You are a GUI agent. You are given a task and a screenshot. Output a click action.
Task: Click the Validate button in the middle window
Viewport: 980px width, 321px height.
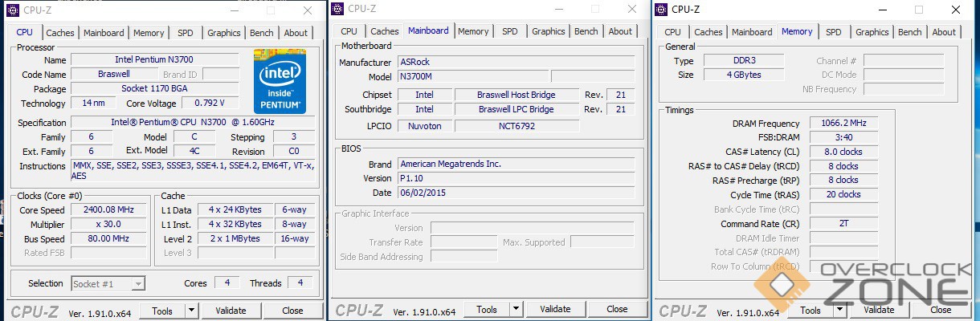pyautogui.click(x=556, y=309)
